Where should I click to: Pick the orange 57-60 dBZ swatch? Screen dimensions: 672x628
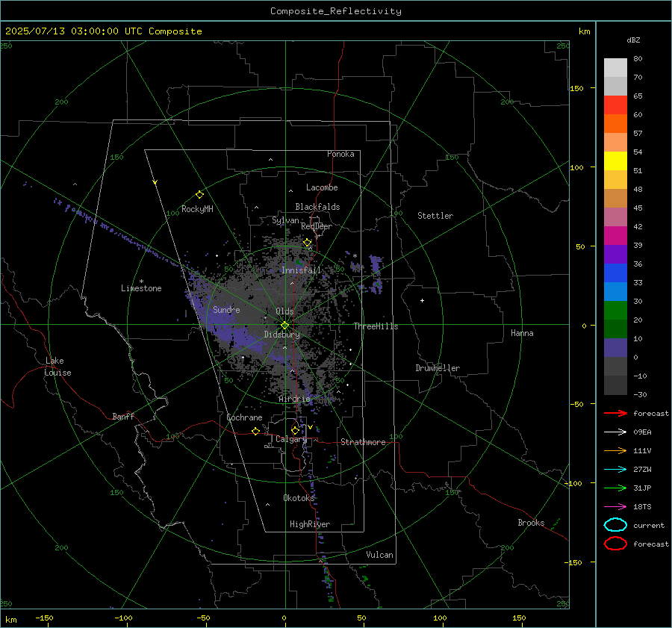click(615, 123)
